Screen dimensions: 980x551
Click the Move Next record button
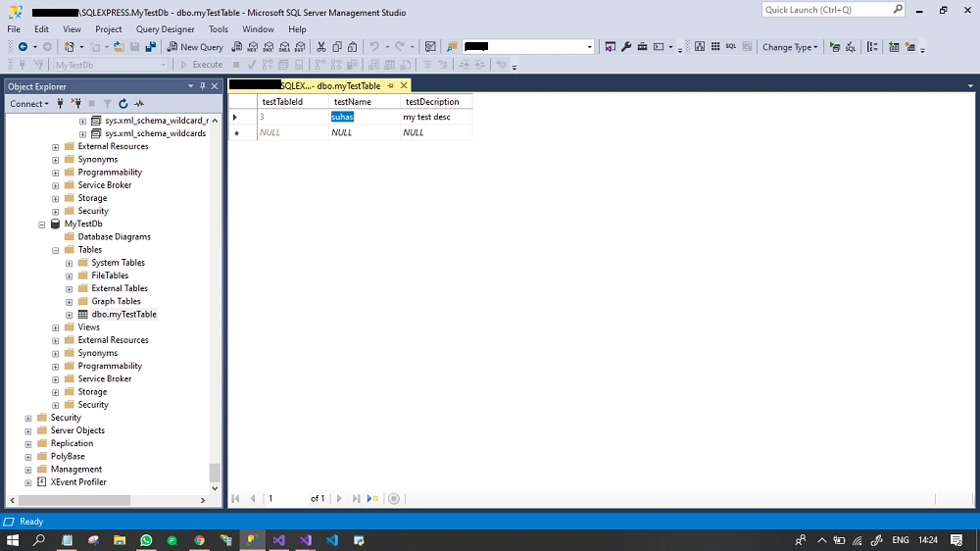coord(339,498)
